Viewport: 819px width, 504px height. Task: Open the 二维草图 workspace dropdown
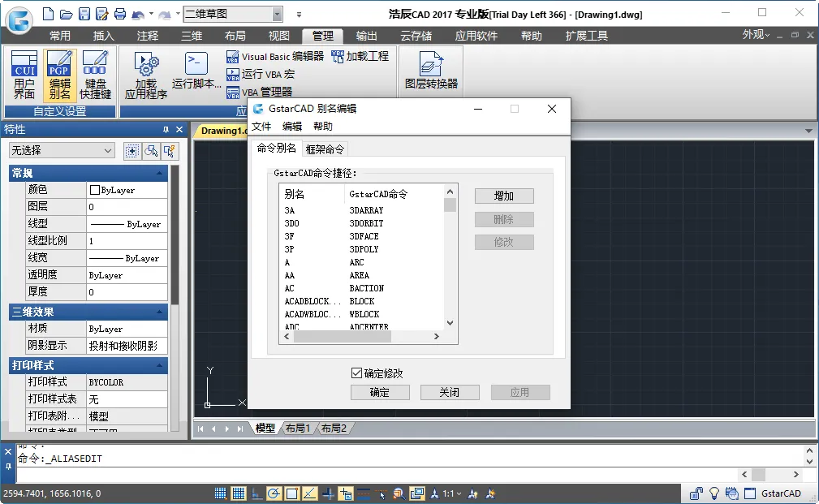click(277, 14)
